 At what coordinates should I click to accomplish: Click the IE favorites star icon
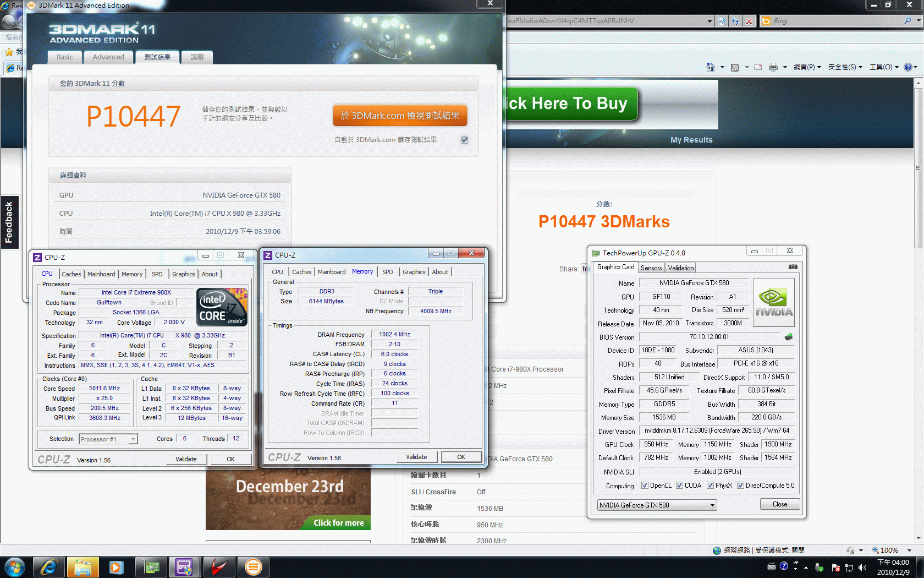pos(9,52)
